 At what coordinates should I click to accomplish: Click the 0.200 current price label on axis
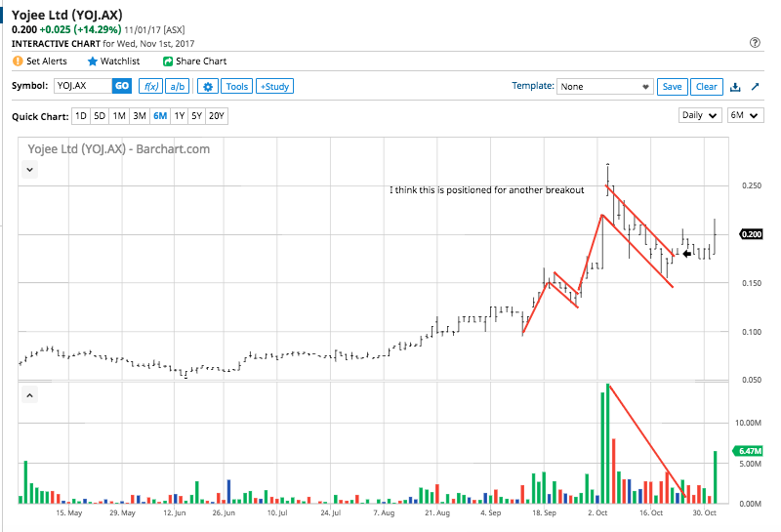(751, 234)
